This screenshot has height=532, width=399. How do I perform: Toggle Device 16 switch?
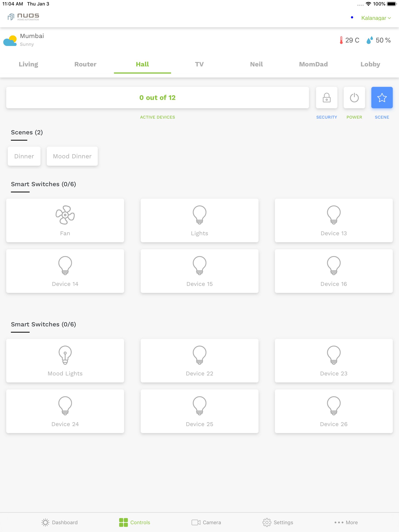pyautogui.click(x=334, y=271)
